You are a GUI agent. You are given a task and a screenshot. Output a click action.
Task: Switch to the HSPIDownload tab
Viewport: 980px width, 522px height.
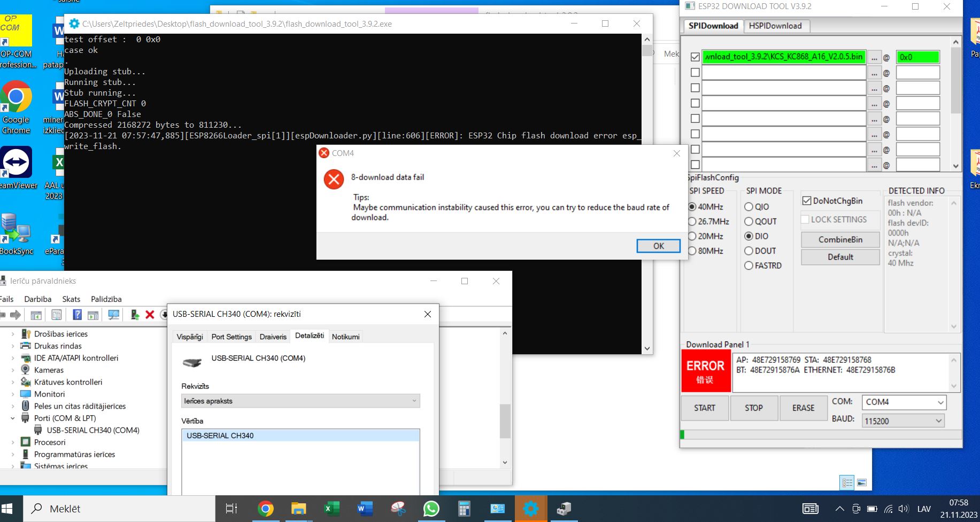pyautogui.click(x=775, y=26)
